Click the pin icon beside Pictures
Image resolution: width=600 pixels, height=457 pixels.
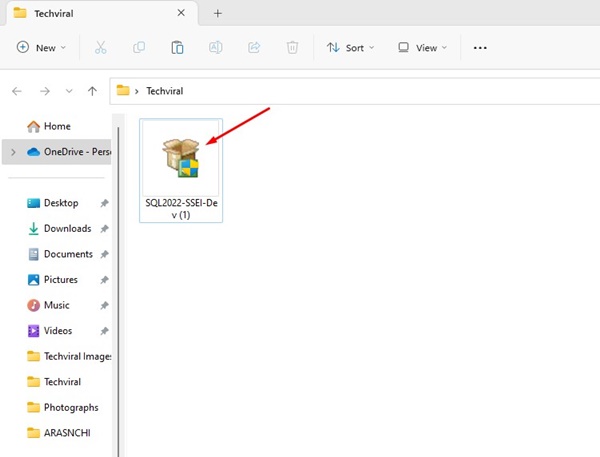coord(104,280)
